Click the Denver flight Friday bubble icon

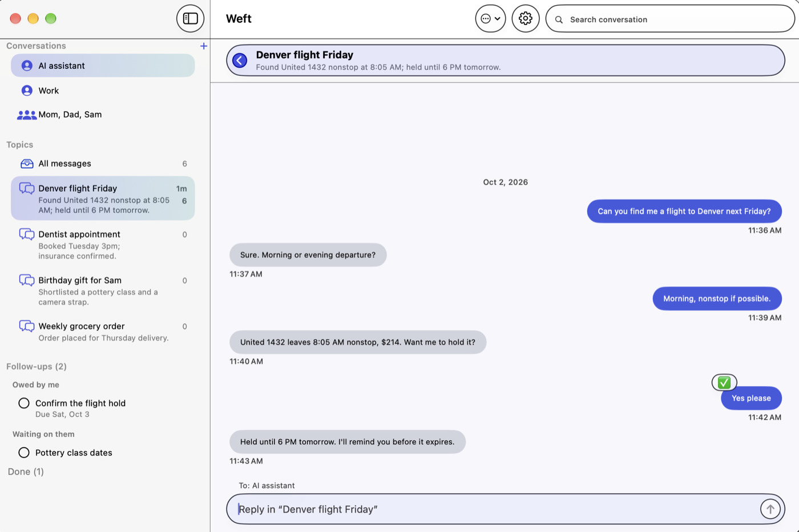27,188
